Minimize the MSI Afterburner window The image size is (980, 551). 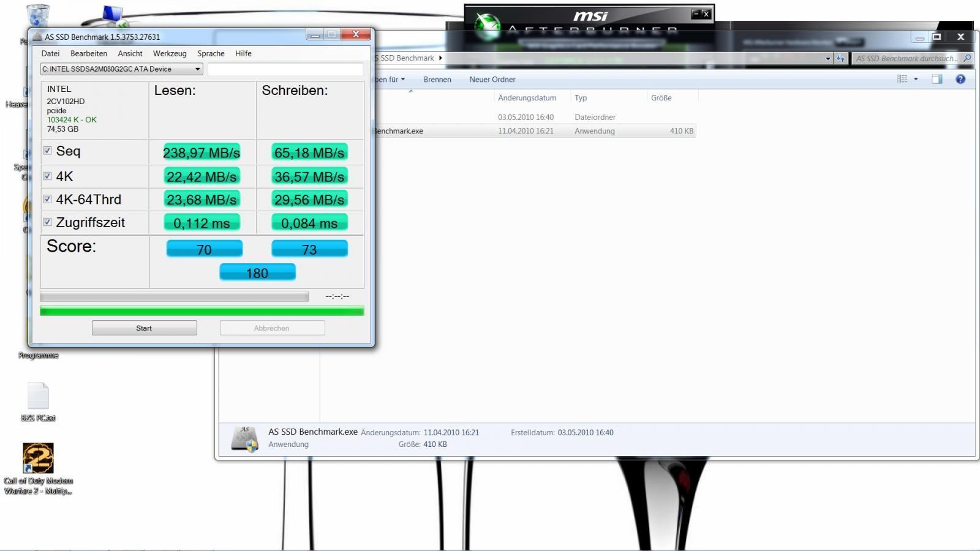696,13
